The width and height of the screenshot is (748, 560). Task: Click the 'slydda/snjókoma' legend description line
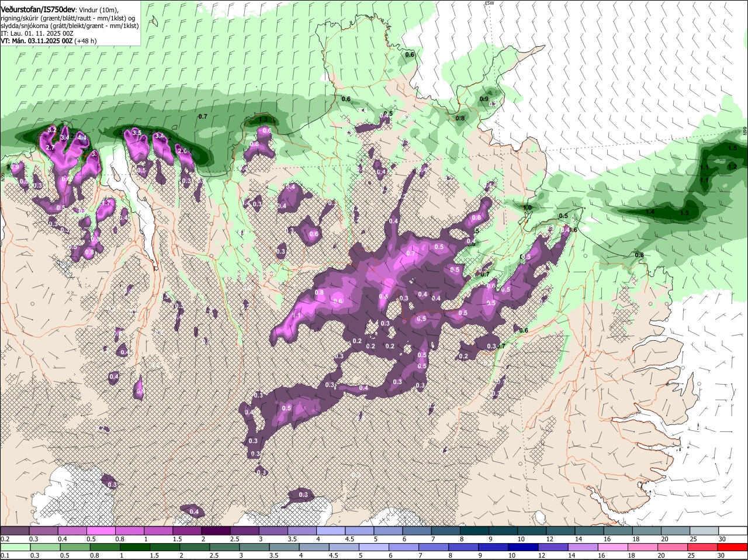70,26
